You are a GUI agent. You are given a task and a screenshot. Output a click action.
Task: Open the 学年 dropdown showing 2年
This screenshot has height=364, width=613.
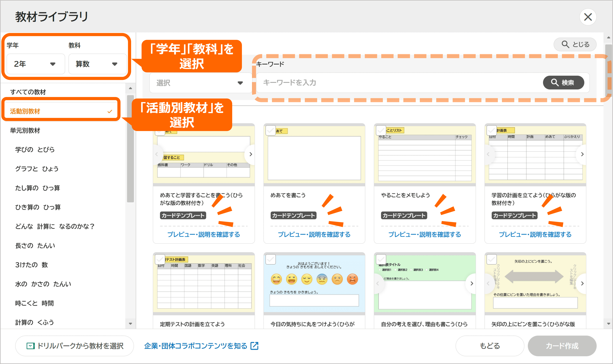pyautogui.click(x=36, y=64)
